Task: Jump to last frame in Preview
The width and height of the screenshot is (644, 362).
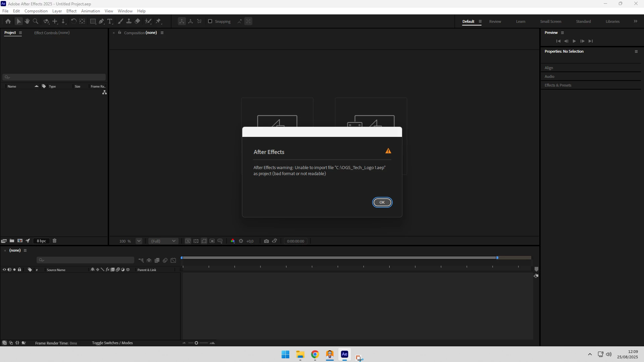Action: [x=591, y=41]
